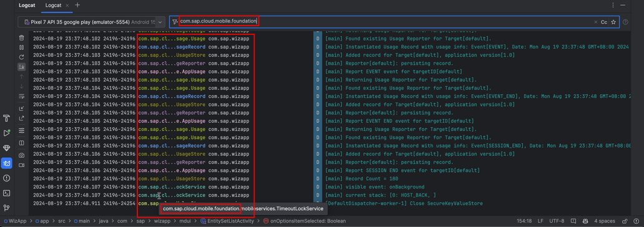The image size is (644, 227).
Task: Toggle scroll to end of log
Action: (x=21, y=67)
